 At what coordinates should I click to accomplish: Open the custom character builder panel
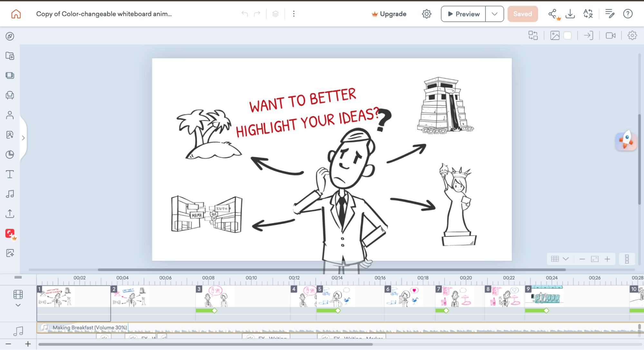10,135
